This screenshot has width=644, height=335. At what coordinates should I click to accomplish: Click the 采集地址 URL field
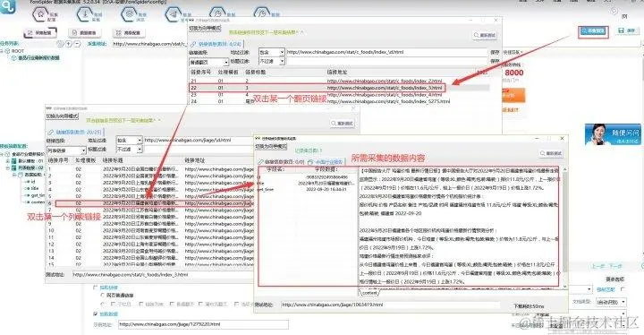coord(149,44)
